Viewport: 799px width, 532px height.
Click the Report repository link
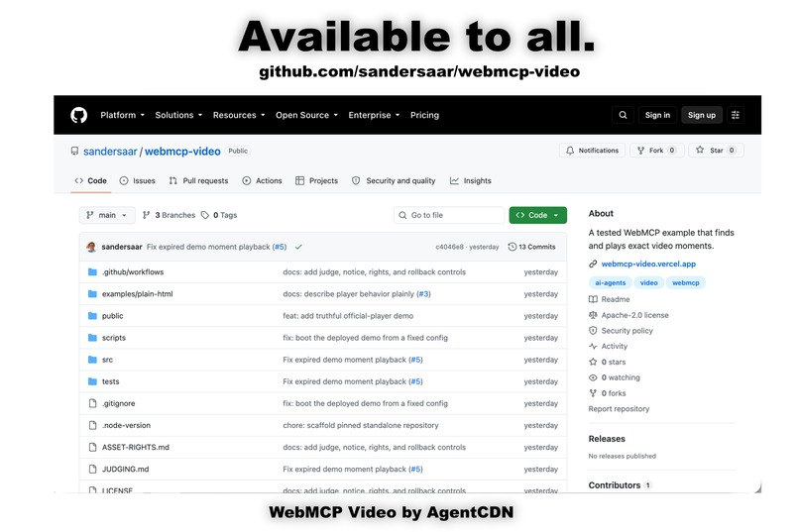coord(619,409)
